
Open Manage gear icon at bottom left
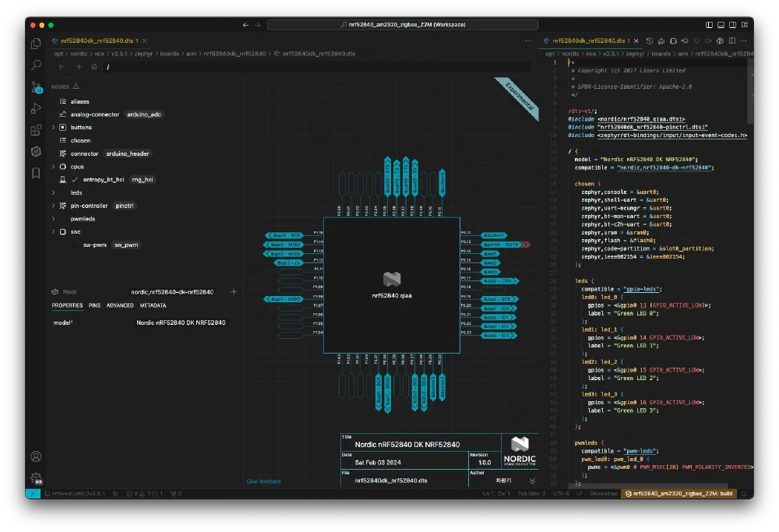pyautogui.click(x=36, y=477)
